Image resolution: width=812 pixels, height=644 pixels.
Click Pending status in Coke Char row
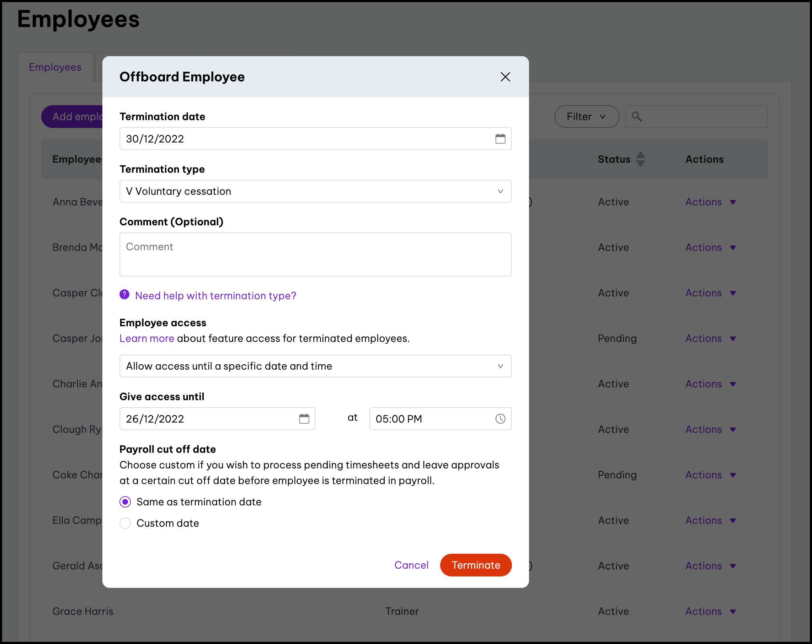click(x=617, y=475)
